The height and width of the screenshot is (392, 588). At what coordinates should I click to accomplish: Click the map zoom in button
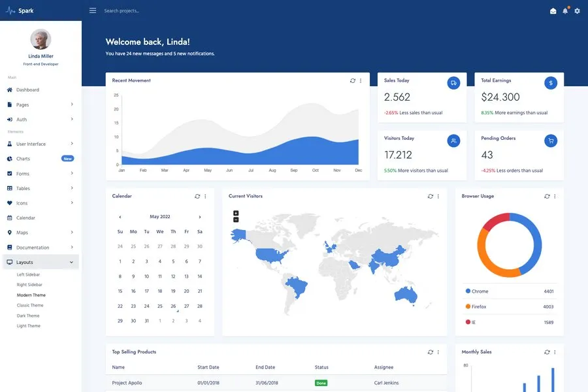236,213
